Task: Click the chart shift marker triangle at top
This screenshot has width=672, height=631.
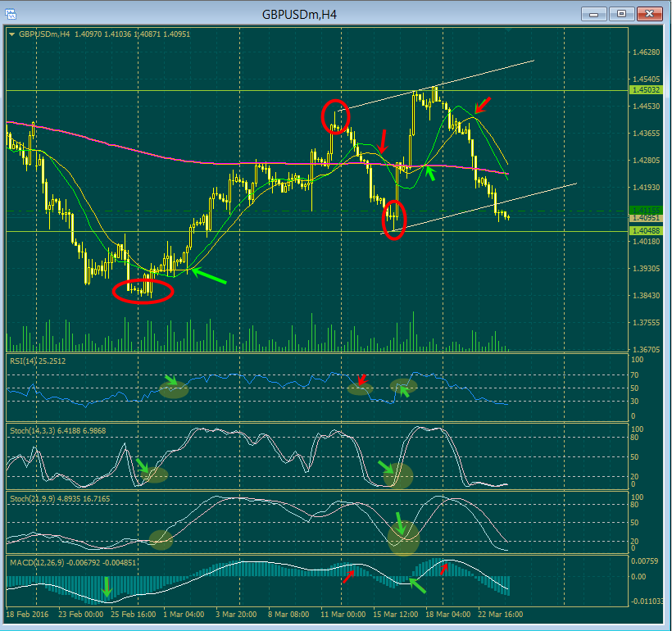Action: click(x=508, y=30)
